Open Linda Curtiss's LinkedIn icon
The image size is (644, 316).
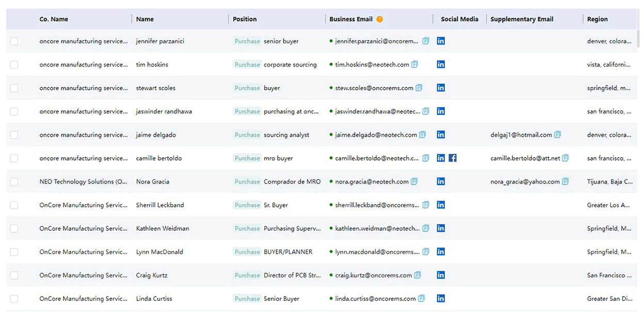click(441, 298)
